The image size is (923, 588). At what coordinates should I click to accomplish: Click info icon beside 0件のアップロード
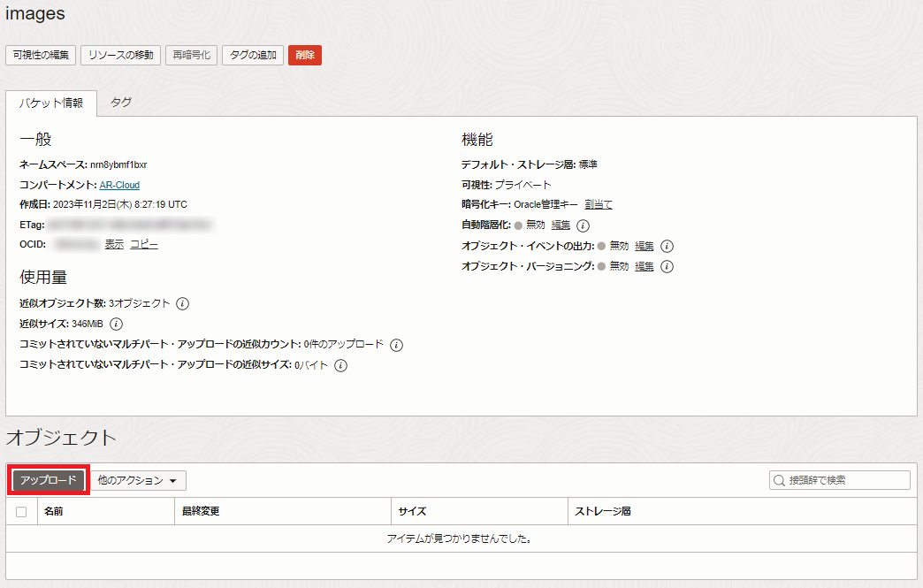[x=397, y=345]
